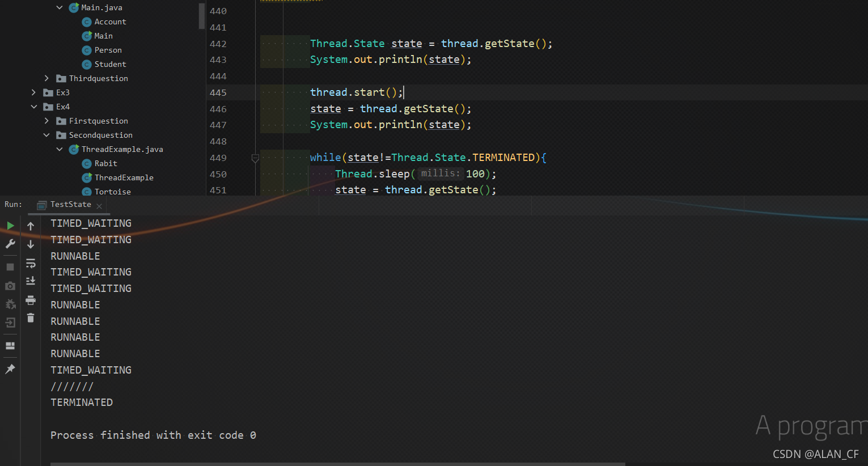Jump down the stack trace arrow

tap(31, 244)
